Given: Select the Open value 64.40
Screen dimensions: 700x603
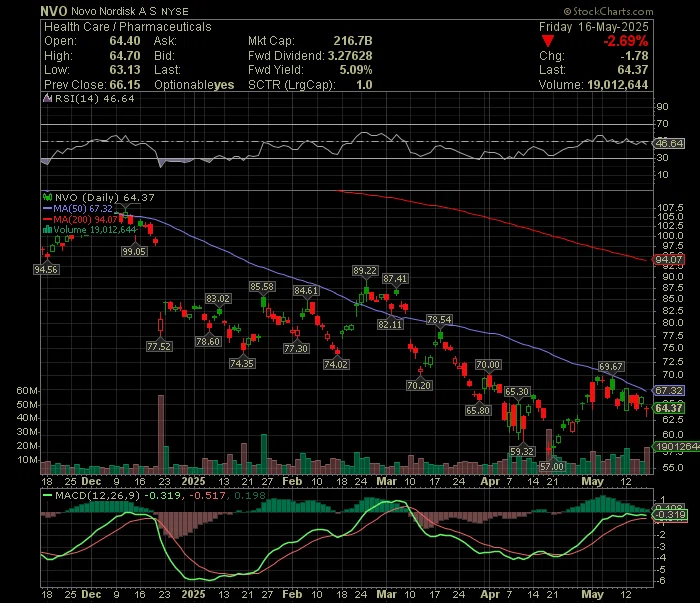Looking at the screenshot, I should click(x=125, y=41).
